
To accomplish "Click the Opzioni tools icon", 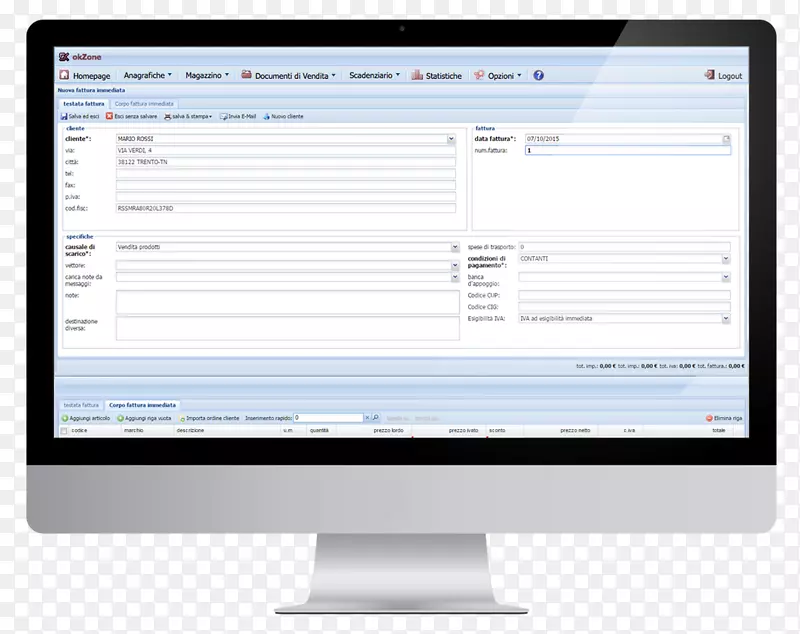I will point(479,75).
